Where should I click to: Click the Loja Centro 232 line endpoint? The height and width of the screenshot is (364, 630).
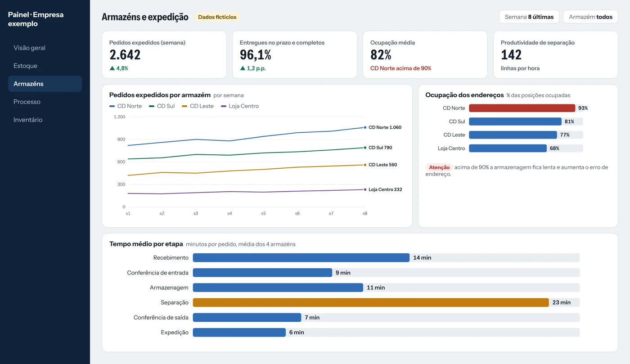365,189
